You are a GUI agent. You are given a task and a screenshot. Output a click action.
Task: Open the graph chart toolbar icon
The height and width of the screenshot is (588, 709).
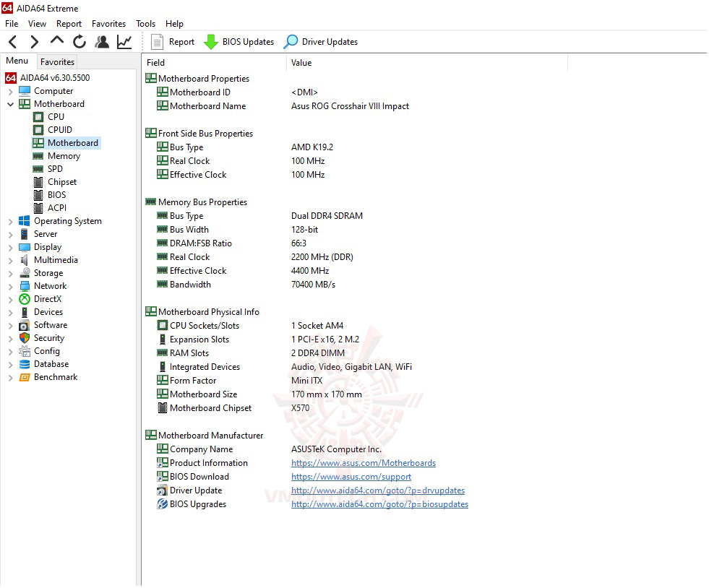(x=124, y=42)
